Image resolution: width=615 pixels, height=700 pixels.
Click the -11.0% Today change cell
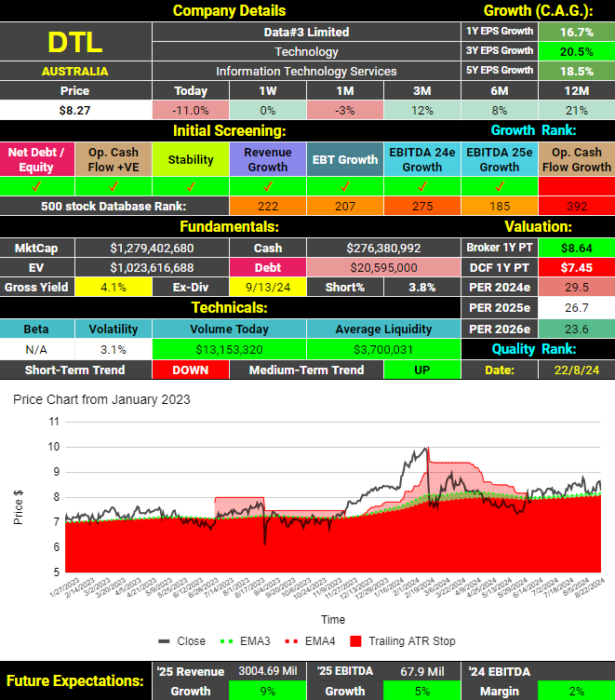tap(191, 110)
